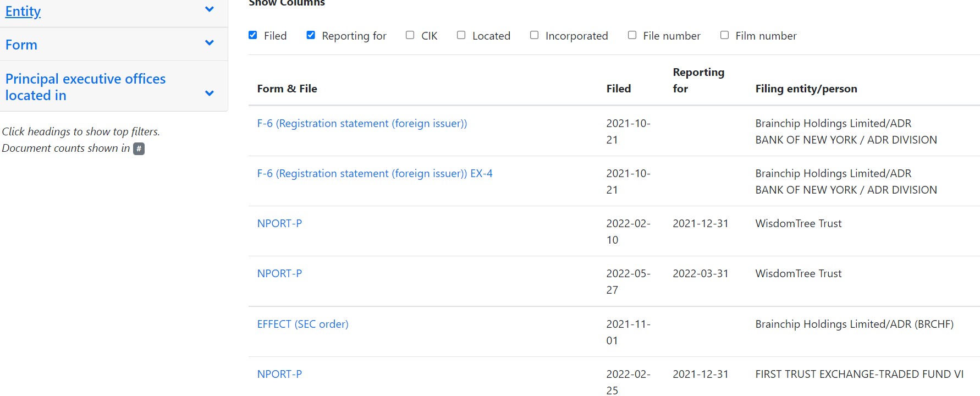Open NPORT-P filed by WisdomTree Trust 2022-02-10
980x396 pixels.
(x=279, y=224)
